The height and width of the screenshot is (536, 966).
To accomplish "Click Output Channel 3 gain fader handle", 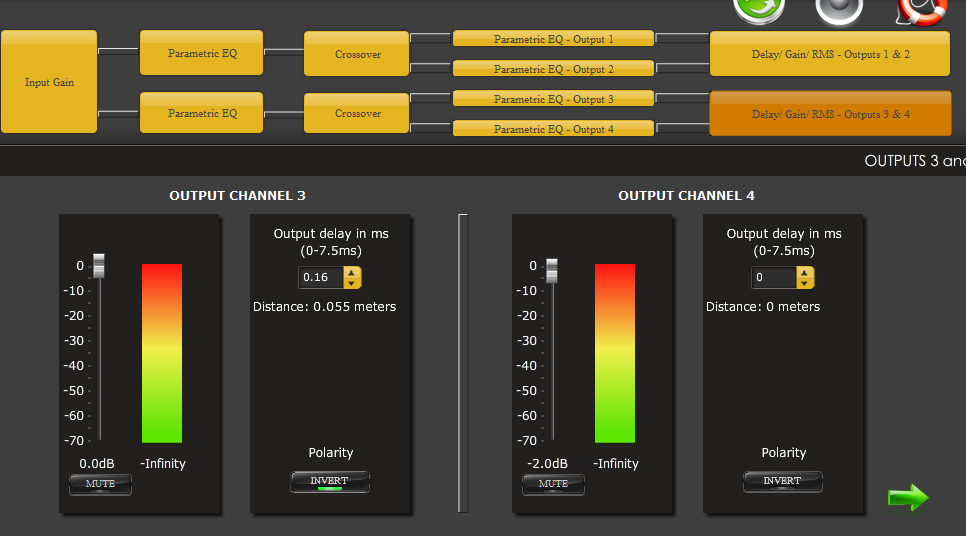I will (99, 267).
